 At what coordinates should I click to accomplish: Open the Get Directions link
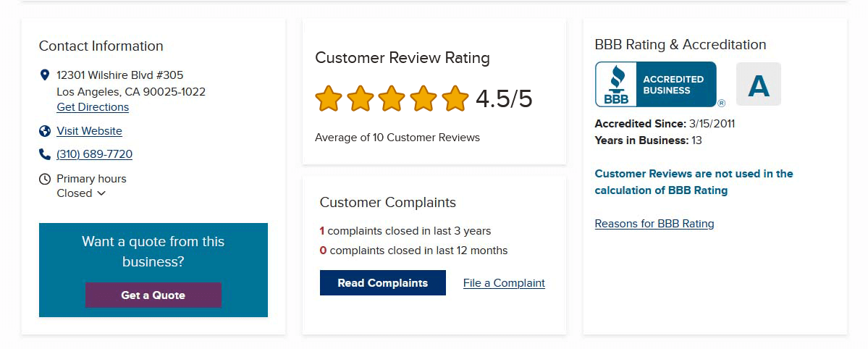93,107
